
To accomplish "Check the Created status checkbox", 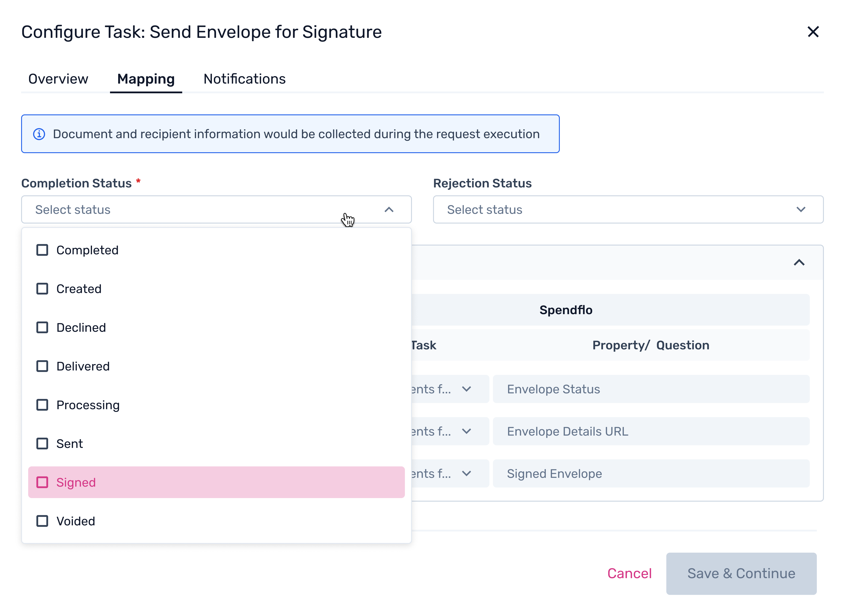I will click(42, 289).
